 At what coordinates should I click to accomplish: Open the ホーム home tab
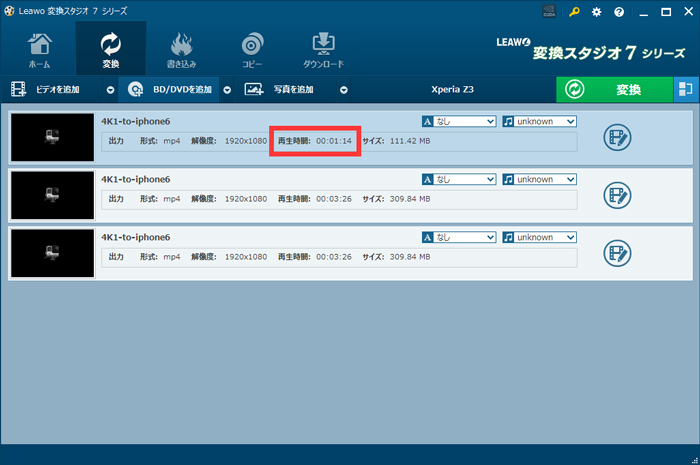(x=39, y=49)
